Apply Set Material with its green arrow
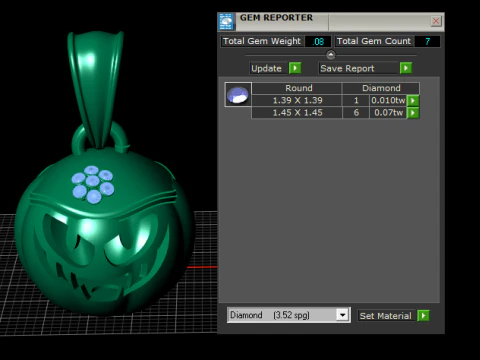Screen dimensions: 480x360 (x=423, y=315)
